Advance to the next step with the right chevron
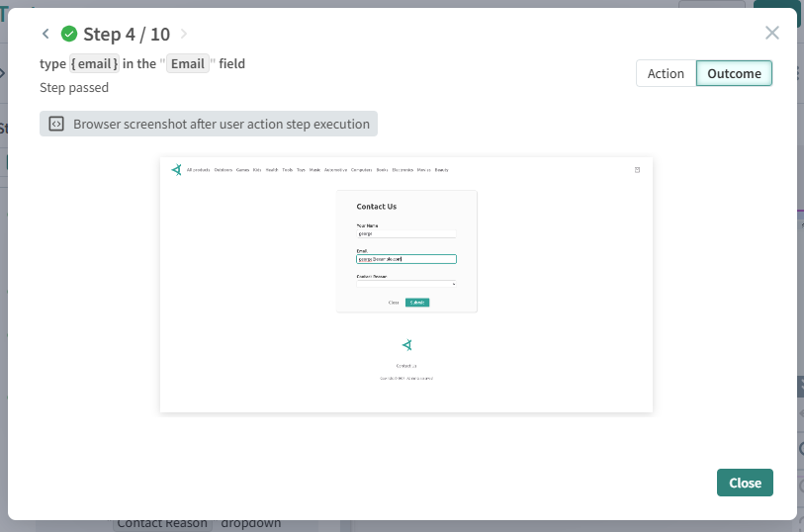Image resolution: width=804 pixels, height=532 pixels. pyautogui.click(x=184, y=35)
